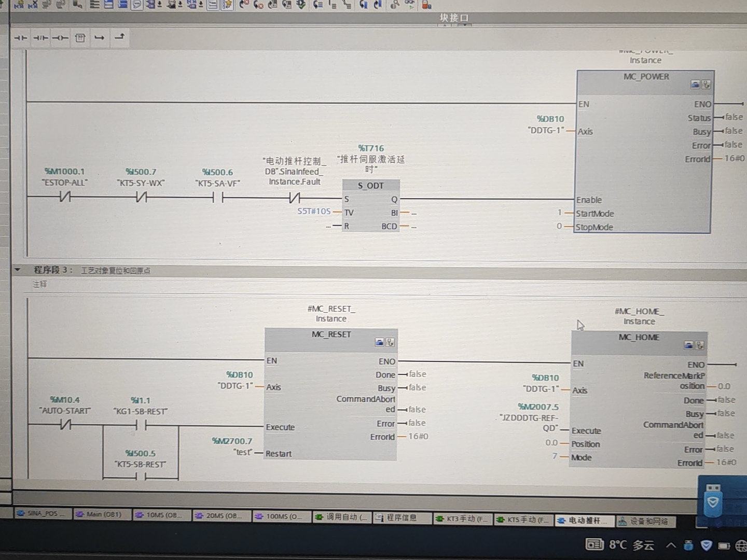Click MC_POWER StartMode value 1
This screenshot has width=747, height=560.
560,213
